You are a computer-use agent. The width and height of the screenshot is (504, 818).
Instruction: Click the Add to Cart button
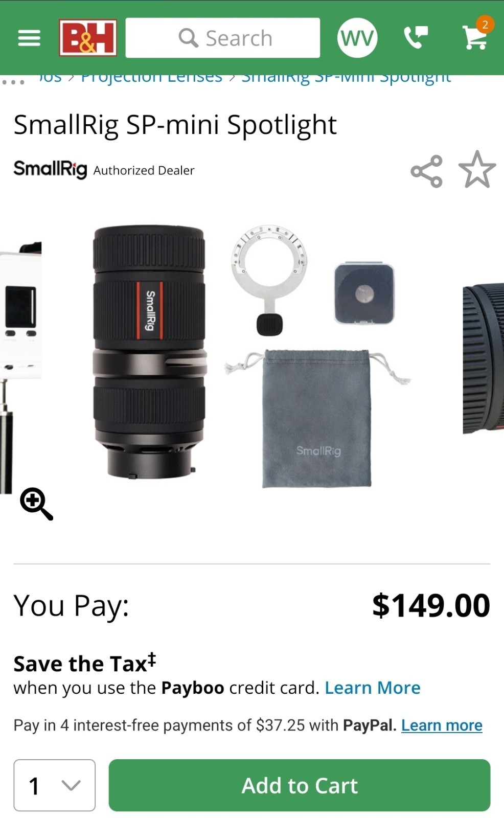[300, 785]
